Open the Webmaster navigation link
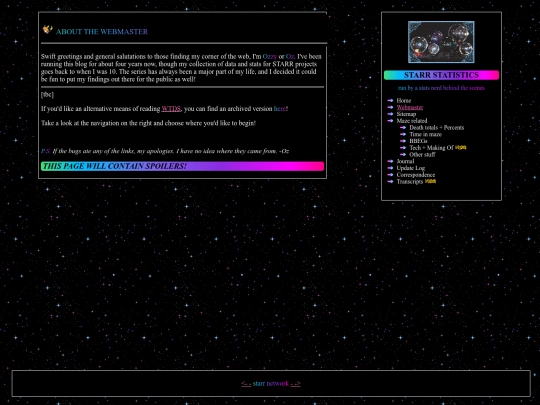Viewport: 540px width, 405px height. pyautogui.click(x=409, y=107)
